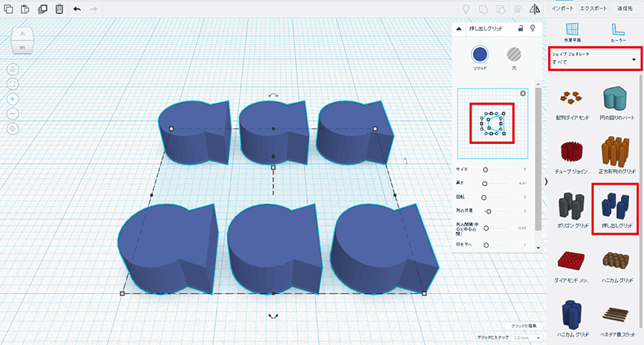The height and width of the screenshot is (345, 644).
Task: Pick the blue ハニカム グリッド shape
Action: [572, 319]
